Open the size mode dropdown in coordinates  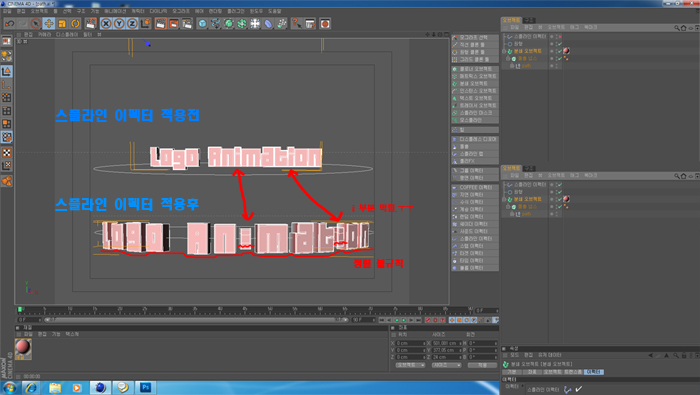click(446, 365)
